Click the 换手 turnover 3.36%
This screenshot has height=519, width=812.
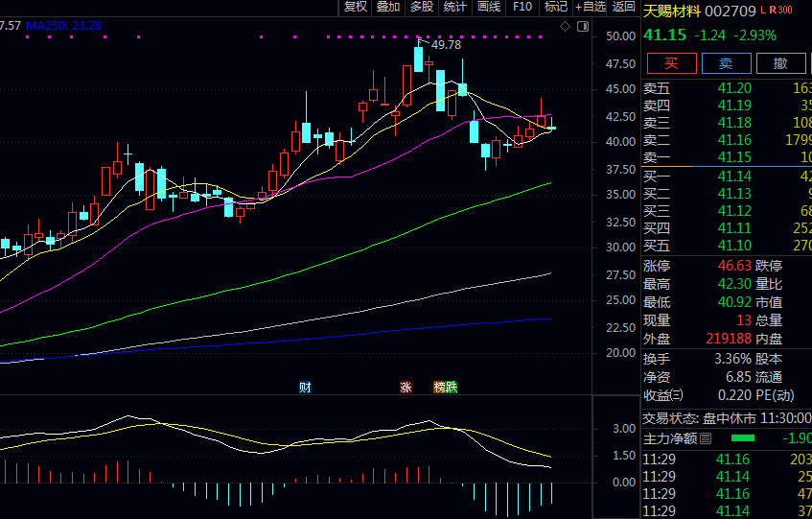point(732,359)
